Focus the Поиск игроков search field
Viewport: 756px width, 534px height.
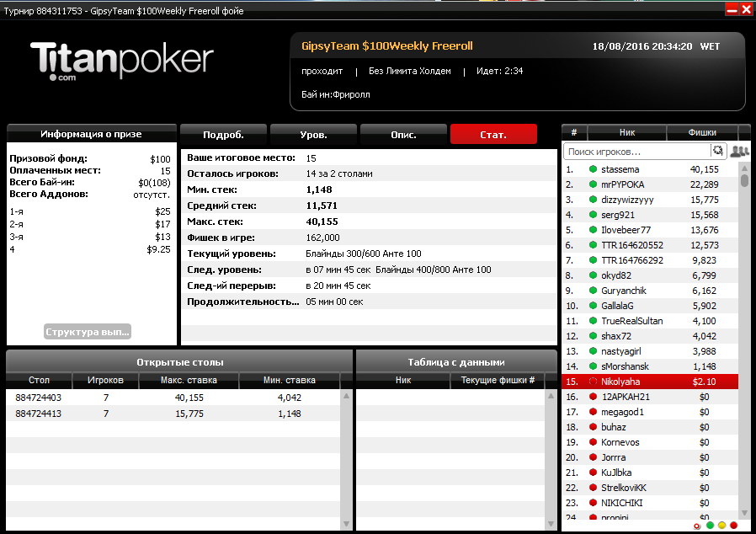point(636,152)
